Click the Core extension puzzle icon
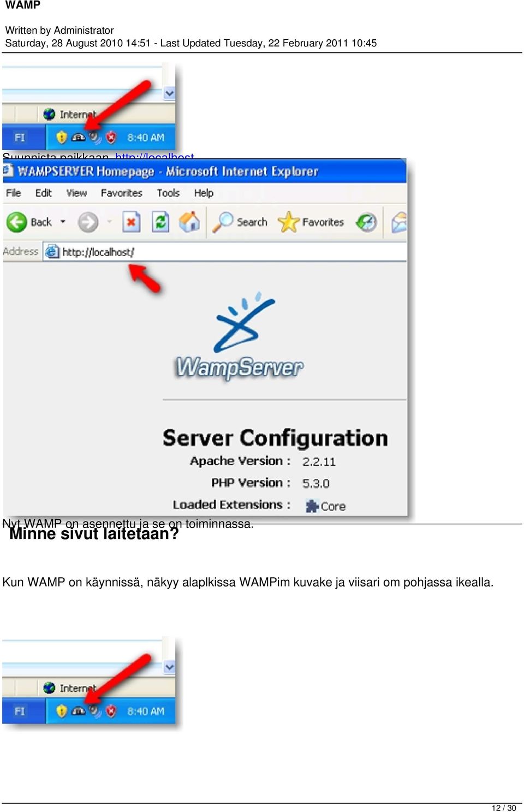Image resolution: width=524 pixels, height=812 pixels. 312,506
